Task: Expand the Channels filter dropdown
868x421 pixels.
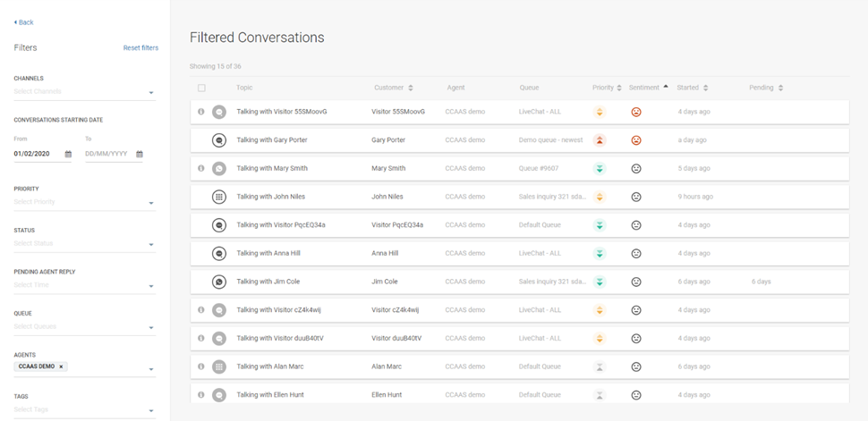Action: pyautogui.click(x=151, y=93)
